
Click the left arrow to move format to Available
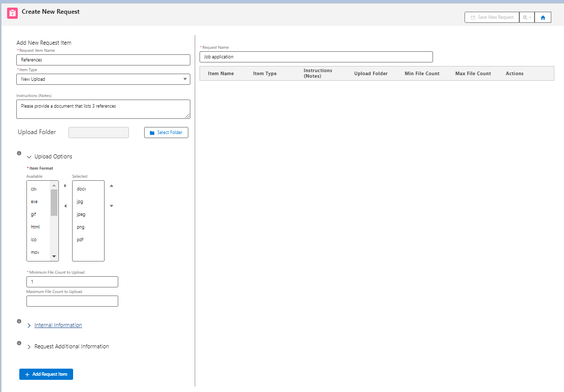65,206
